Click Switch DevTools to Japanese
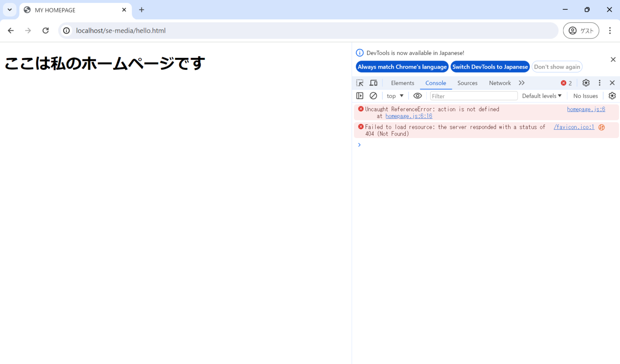 click(490, 67)
